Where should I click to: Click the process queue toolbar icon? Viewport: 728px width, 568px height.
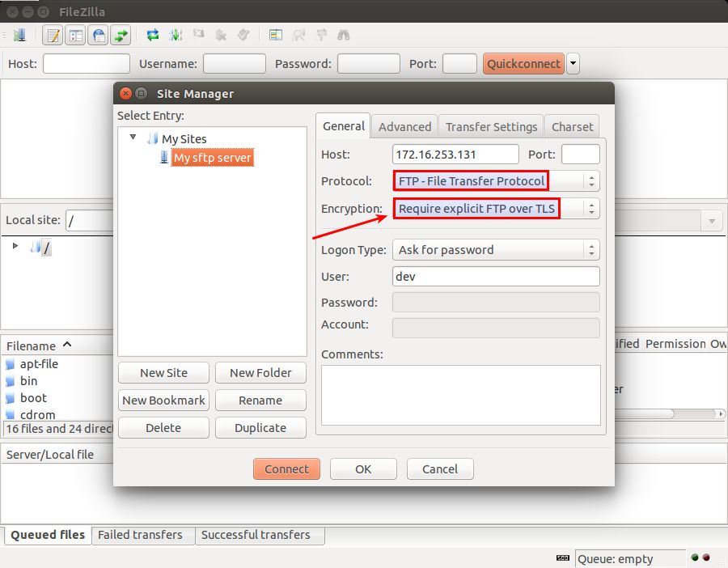coord(176,35)
